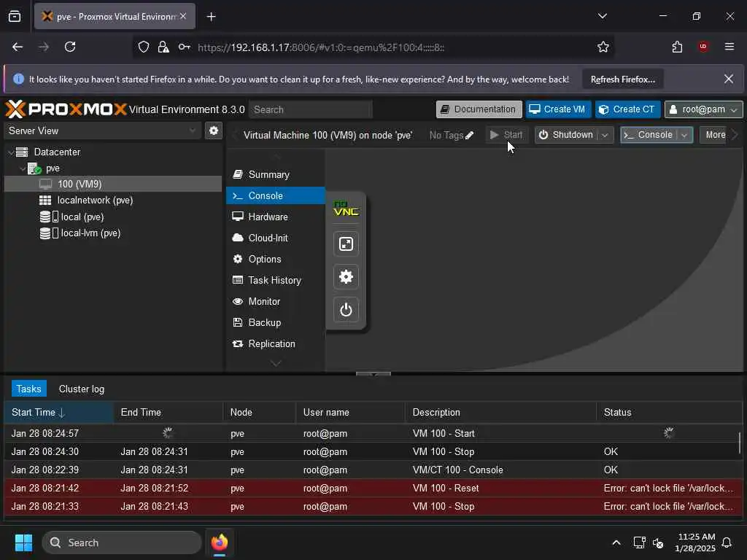Open Firefox view recent browsing icon
Viewport: 747px width, 560px height.
[15, 17]
